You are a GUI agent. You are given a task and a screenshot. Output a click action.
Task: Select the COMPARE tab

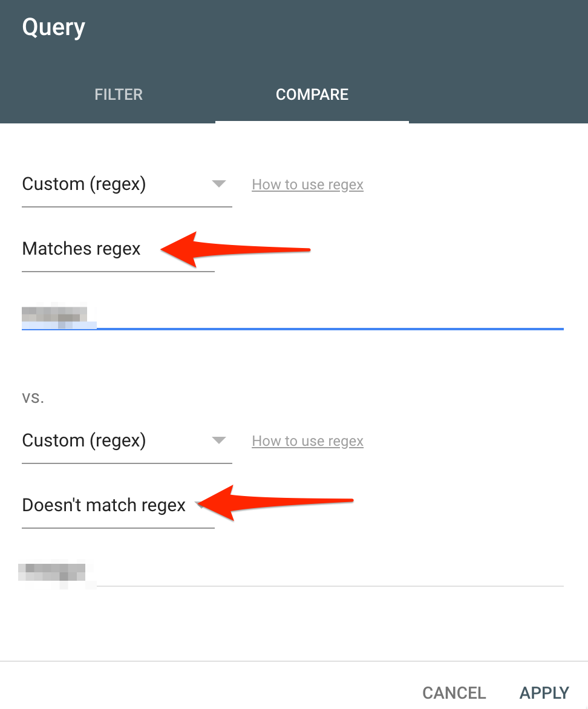pos(312,95)
